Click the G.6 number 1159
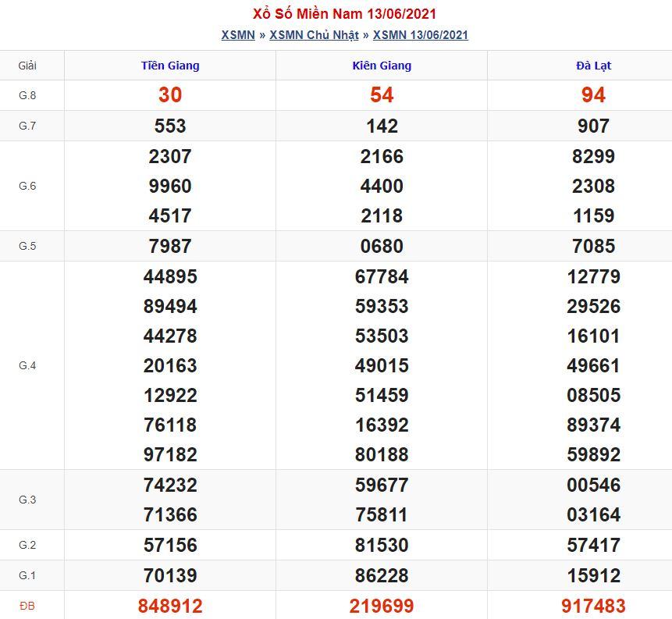Image resolution: width=672 pixels, height=619 pixels. [x=594, y=215]
